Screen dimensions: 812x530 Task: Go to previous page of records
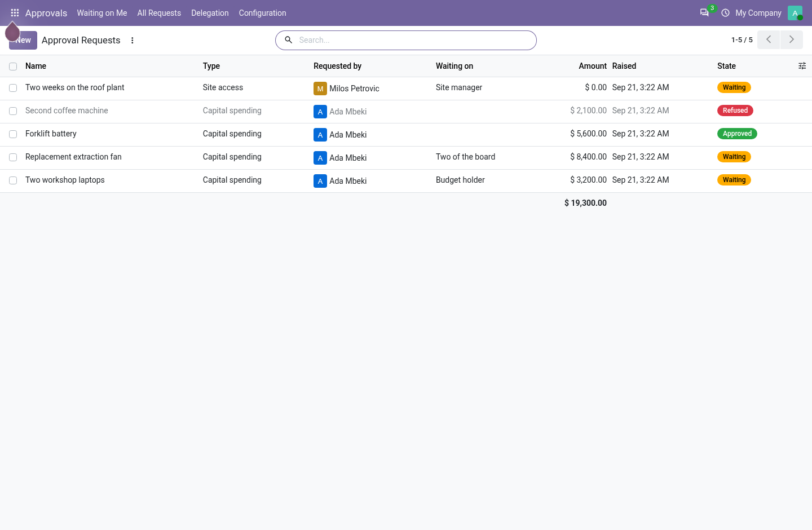pyautogui.click(x=769, y=39)
